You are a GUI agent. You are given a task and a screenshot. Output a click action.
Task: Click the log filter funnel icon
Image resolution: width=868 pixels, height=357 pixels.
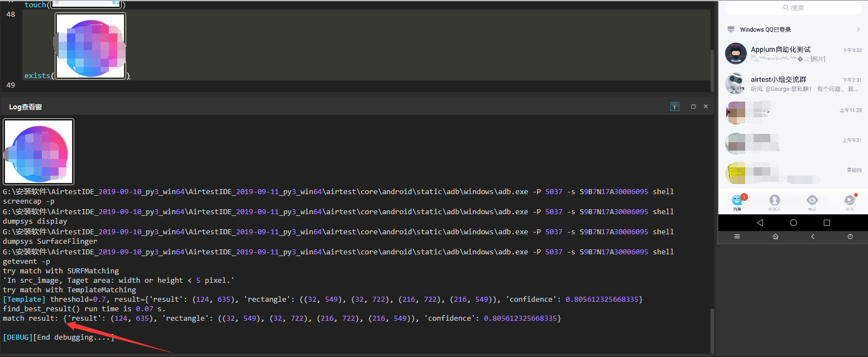click(x=675, y=107)
